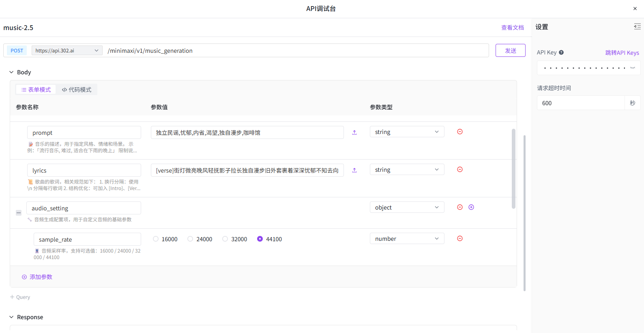
Task: Remove the sample_rate parameter row
Action: tap(460, 238)
